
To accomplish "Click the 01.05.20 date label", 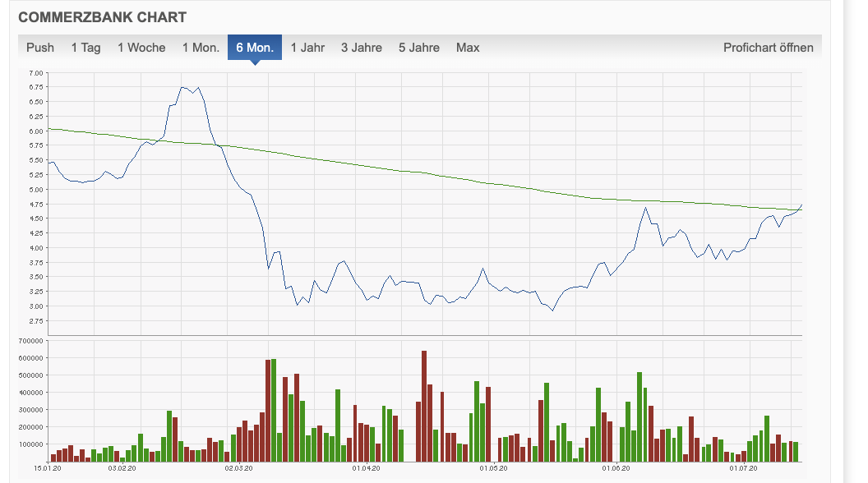I will tap(493, 468).
